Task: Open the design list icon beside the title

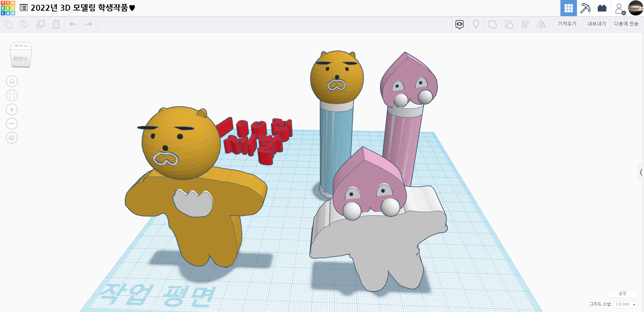Action: coord(23,8)
